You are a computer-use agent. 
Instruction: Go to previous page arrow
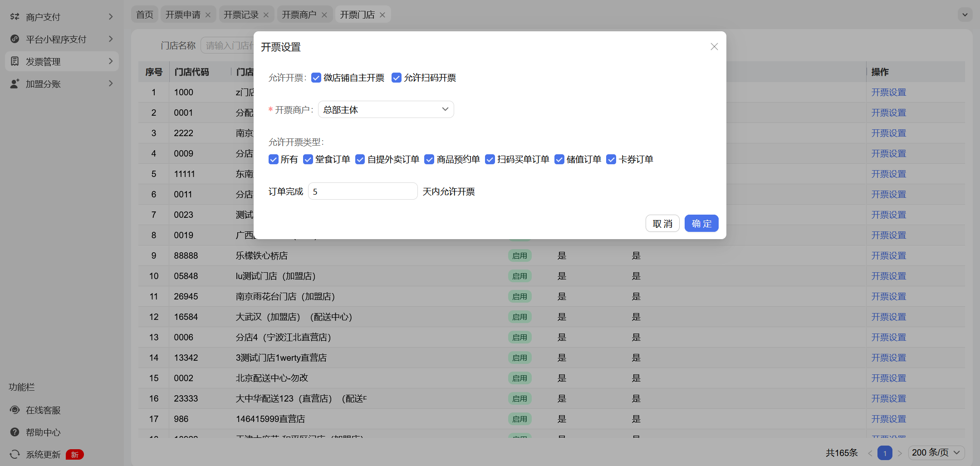(x=870, y=453)
